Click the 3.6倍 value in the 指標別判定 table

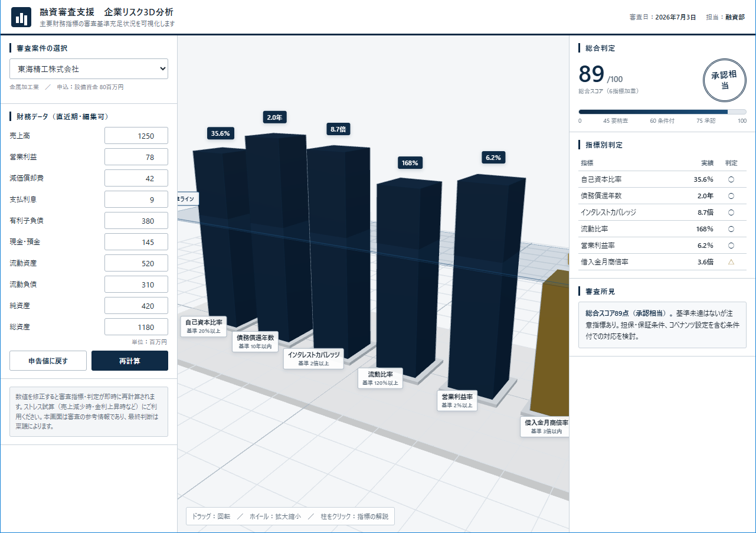pyautogui.click(x=705, y=261)
